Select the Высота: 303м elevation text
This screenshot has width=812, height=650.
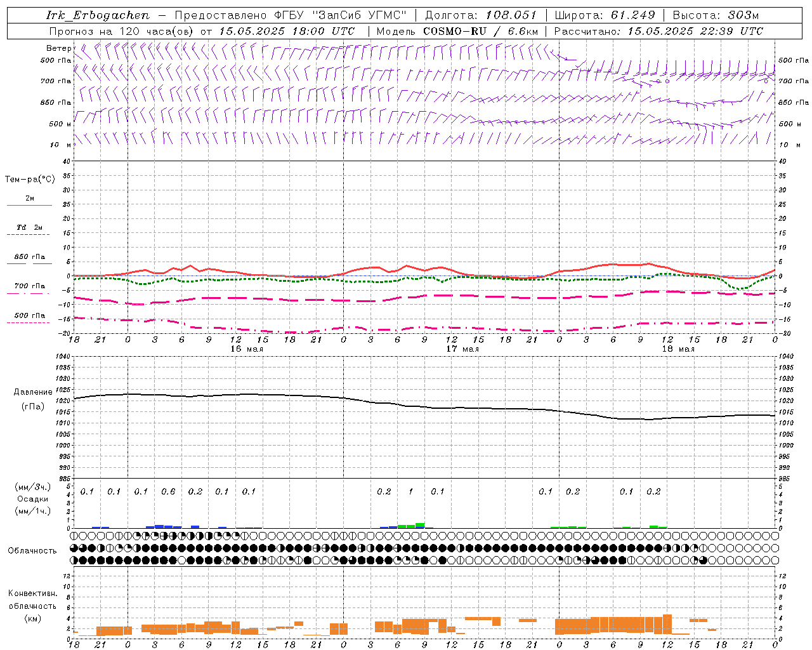point(716,15)
